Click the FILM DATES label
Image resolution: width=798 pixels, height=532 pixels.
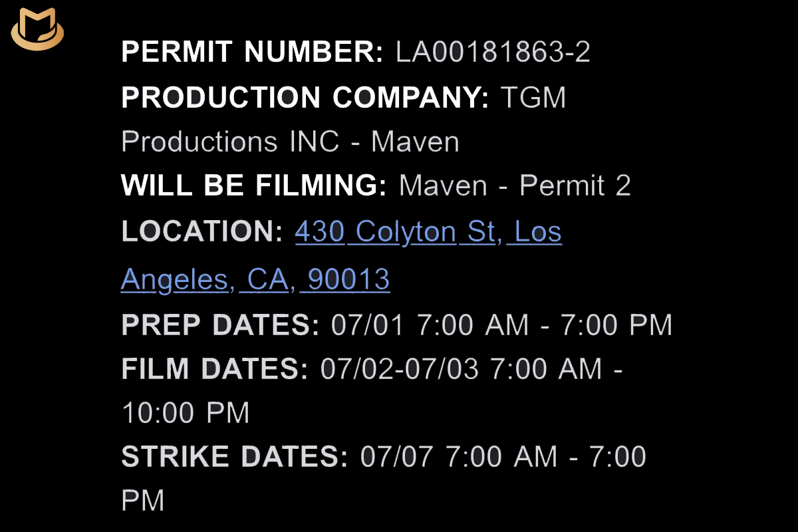(215, 369)
